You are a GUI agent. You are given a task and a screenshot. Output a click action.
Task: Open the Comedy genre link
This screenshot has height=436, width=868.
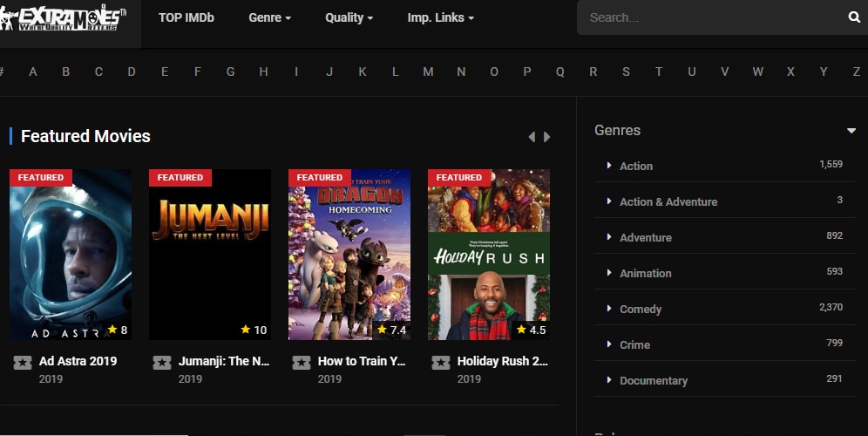tap(641, 310)
